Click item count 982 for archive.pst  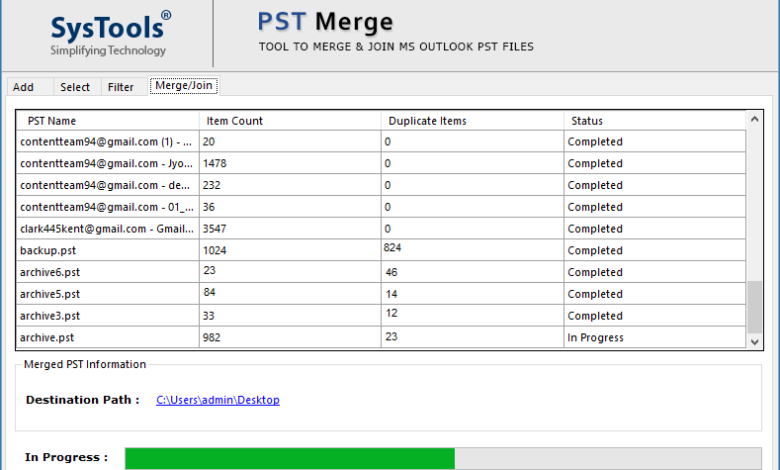211,337
